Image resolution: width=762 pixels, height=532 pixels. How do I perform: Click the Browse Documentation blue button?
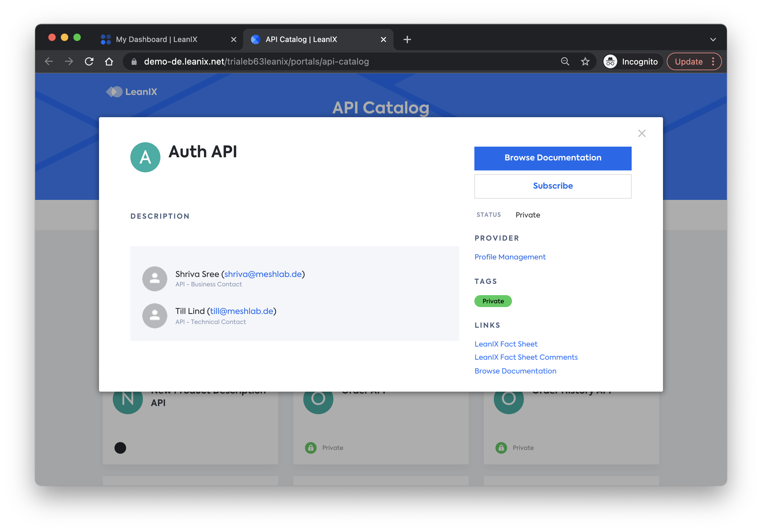(x=553, y=158)
